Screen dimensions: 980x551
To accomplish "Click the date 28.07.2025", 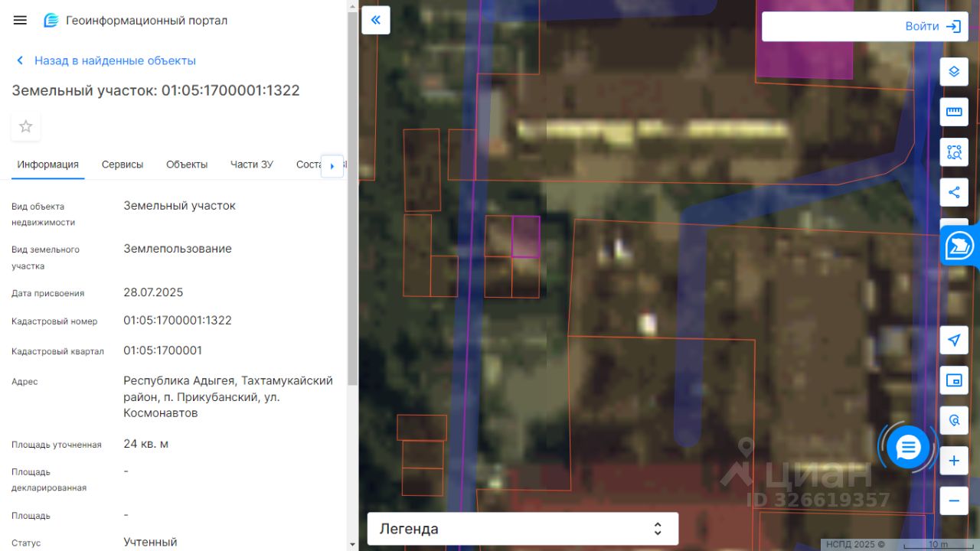I will (153, 292).
